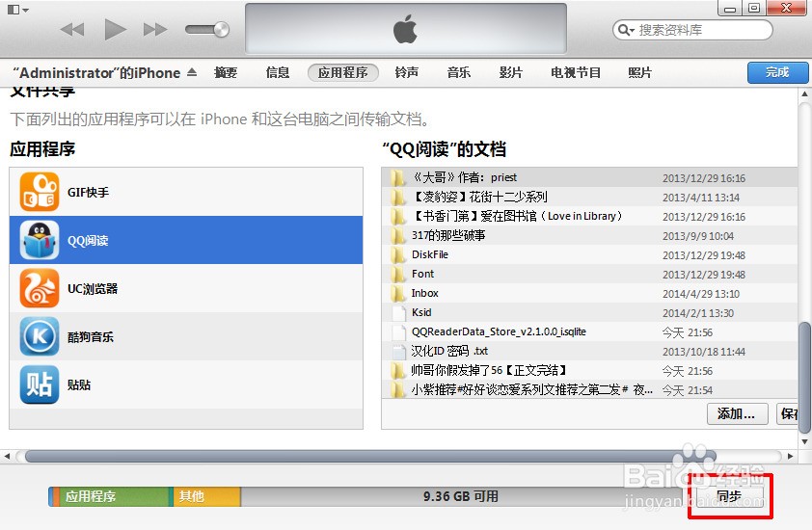Click the 9.36 GB 可用 free space segment
This screenshot has height=530, width=812.
pyautogui.click(x=460, y=496)
